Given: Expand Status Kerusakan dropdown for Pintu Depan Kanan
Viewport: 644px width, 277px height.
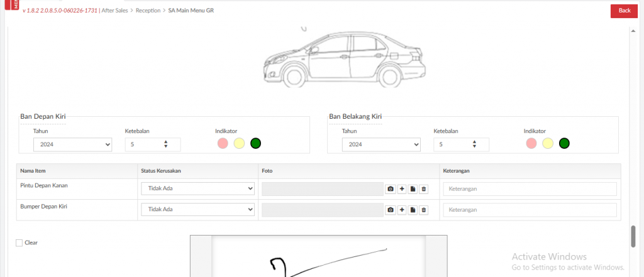Looking at the screenshot, I should click(197, 189).
